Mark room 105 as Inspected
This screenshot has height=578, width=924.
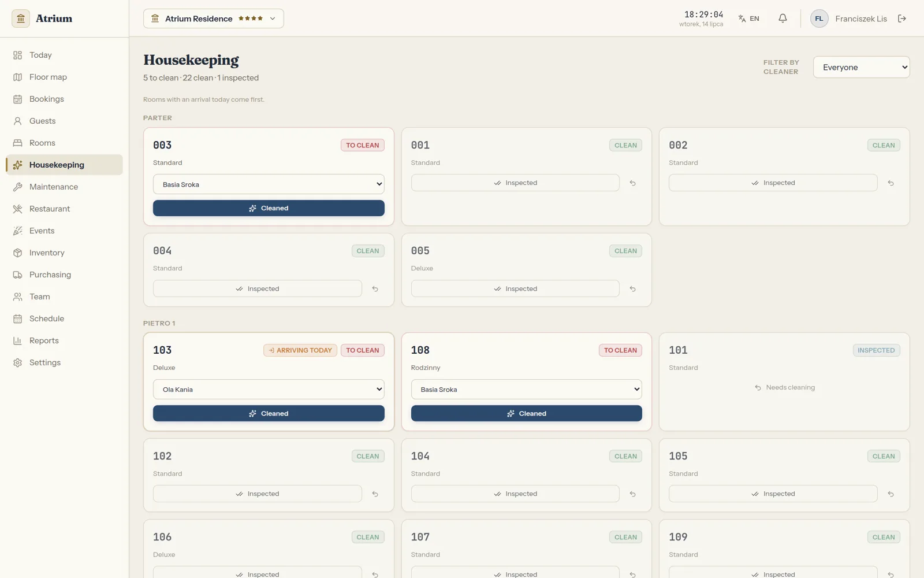[773, 494]
